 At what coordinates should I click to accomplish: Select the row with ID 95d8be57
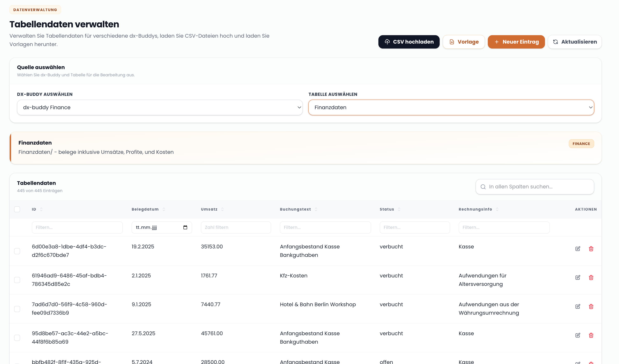17,338
